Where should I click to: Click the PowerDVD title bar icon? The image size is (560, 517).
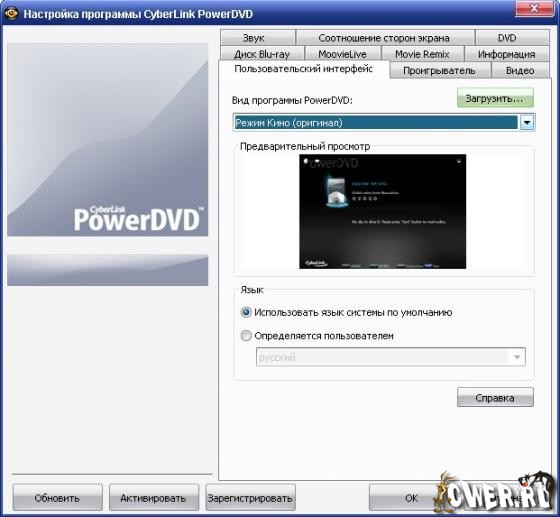pos(11,14)
